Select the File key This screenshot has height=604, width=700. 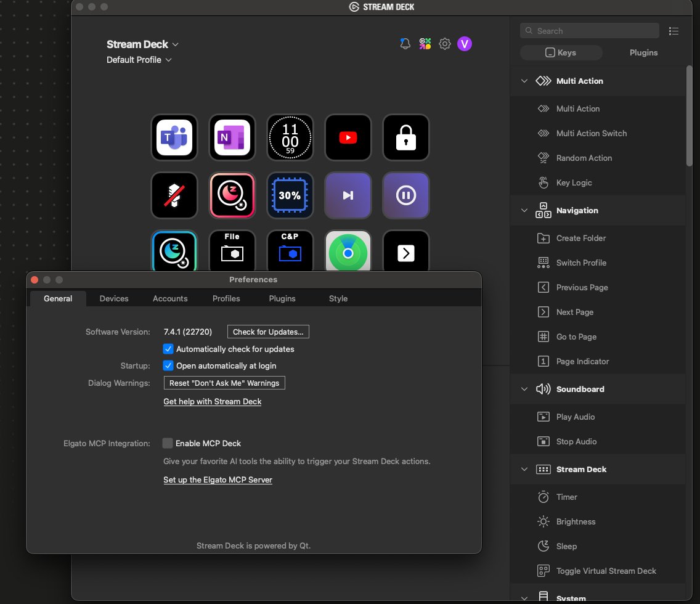(232, 251)
